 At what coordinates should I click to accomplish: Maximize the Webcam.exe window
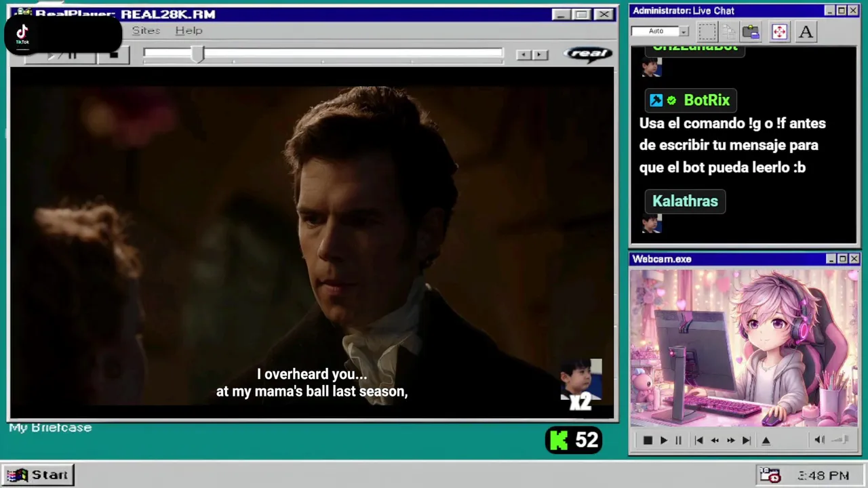coord(842,259)
